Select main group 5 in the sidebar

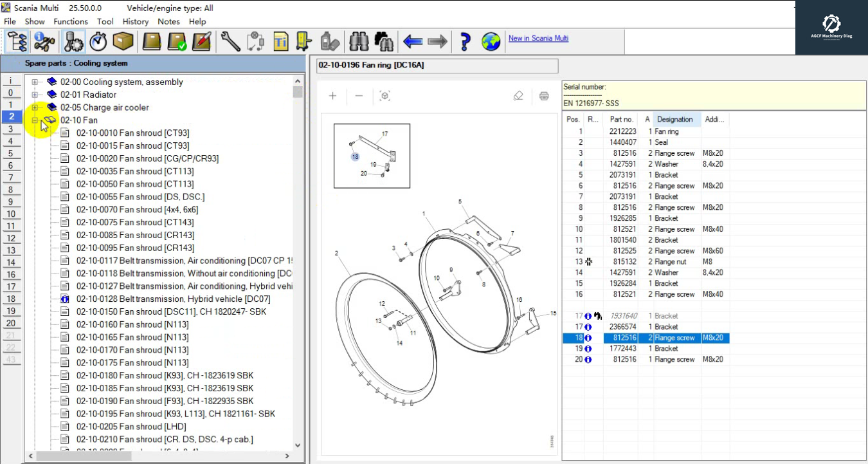(x=11, y=154)
